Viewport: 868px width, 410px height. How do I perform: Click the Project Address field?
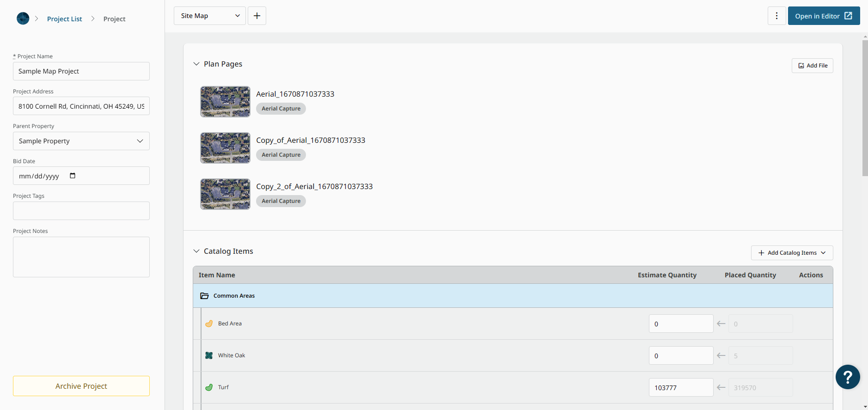(81, 106)
